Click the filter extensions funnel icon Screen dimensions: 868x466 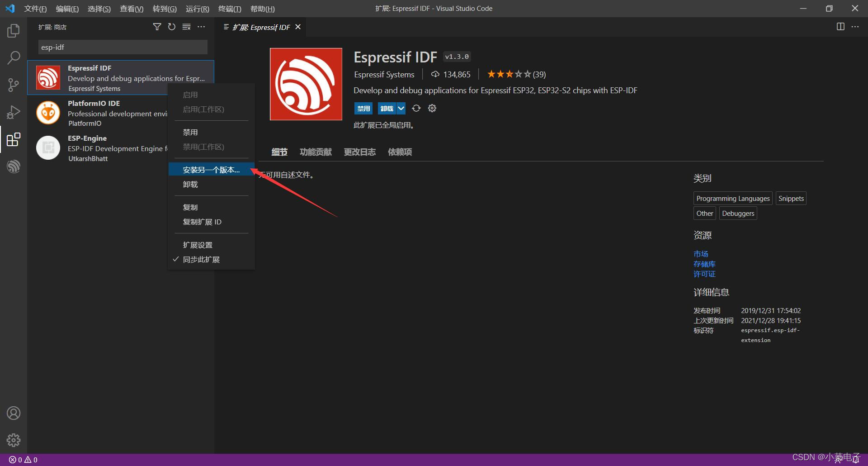click(x=157, y=27)
